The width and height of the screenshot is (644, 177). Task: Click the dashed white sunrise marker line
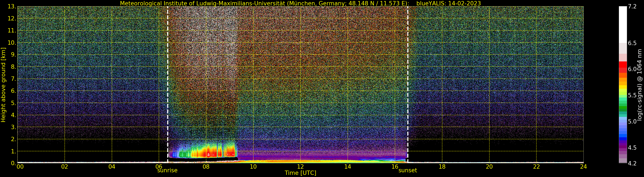click(x=168, y=85)
